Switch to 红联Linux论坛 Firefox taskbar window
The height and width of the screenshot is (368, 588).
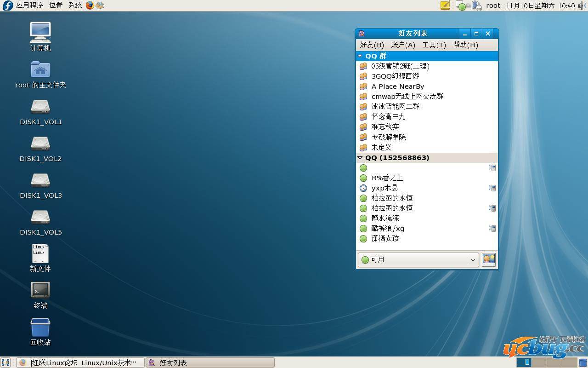click(x=80, y=362)
